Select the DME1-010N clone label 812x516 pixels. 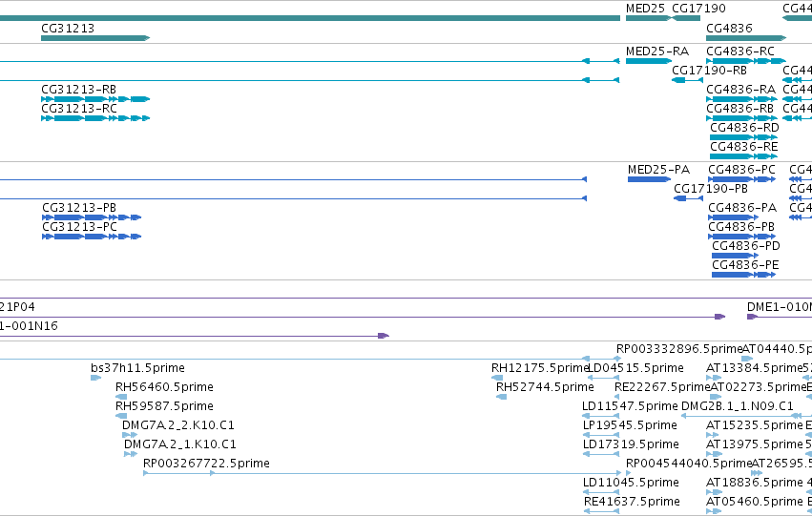[x=779, y=307]
